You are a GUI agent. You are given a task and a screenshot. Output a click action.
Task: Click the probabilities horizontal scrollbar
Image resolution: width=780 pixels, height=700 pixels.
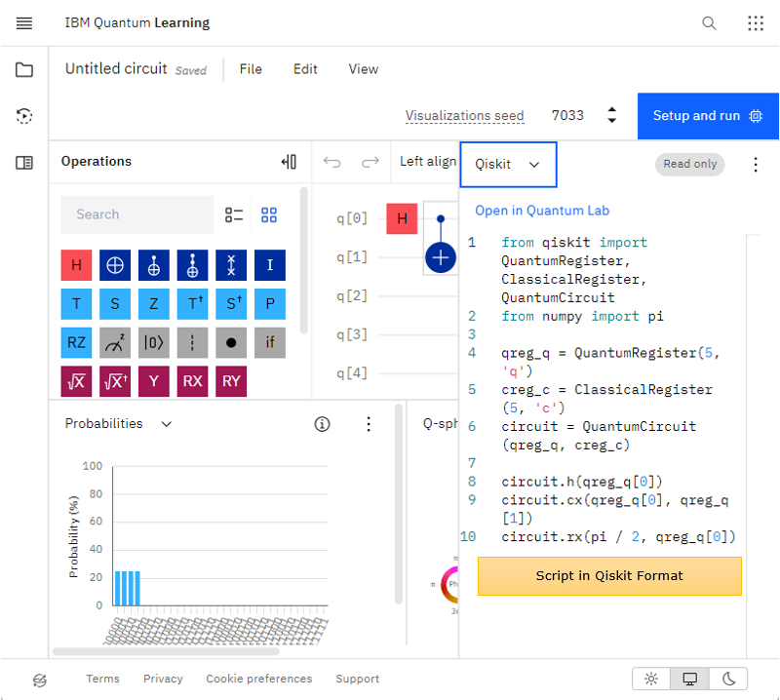click(166, 651)
